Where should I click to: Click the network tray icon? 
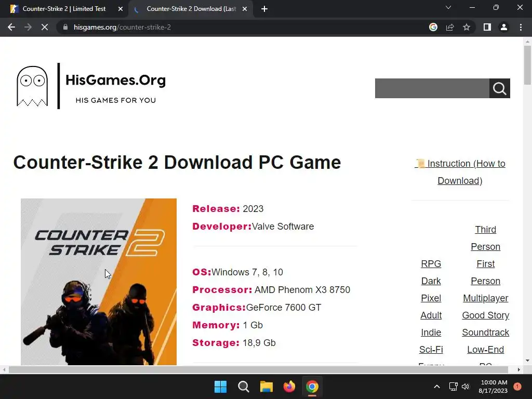click(453, 387)
